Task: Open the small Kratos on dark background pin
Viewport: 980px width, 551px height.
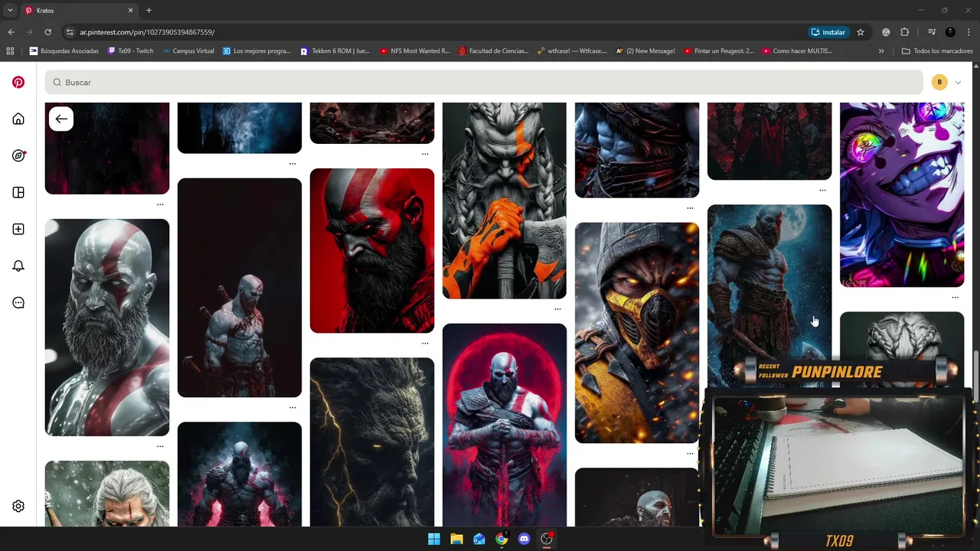Action: point(240,288)
